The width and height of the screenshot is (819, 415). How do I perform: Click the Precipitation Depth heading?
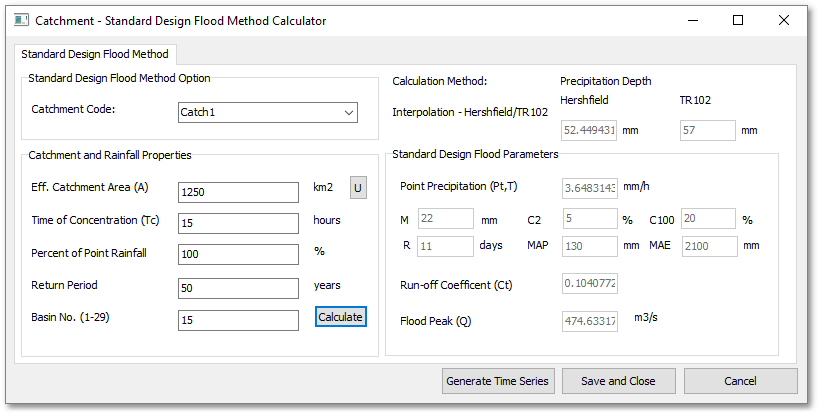[605, 81]
